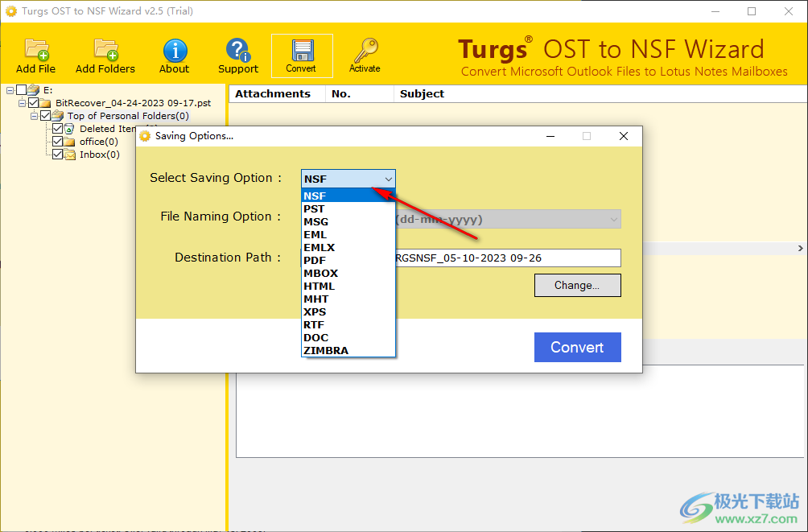Click the Inbox envelope folder icon
Image resolution: width=808 pixels, height=532 pixels.
[69, 155]
